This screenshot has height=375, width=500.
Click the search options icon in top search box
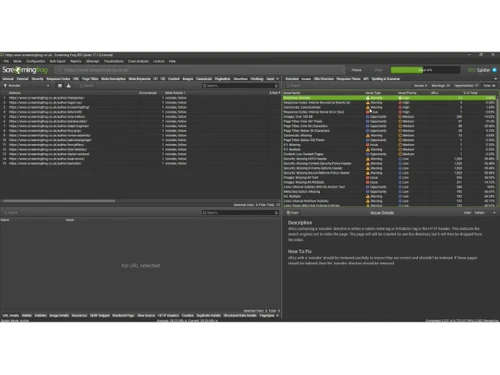tap(276, 86)
